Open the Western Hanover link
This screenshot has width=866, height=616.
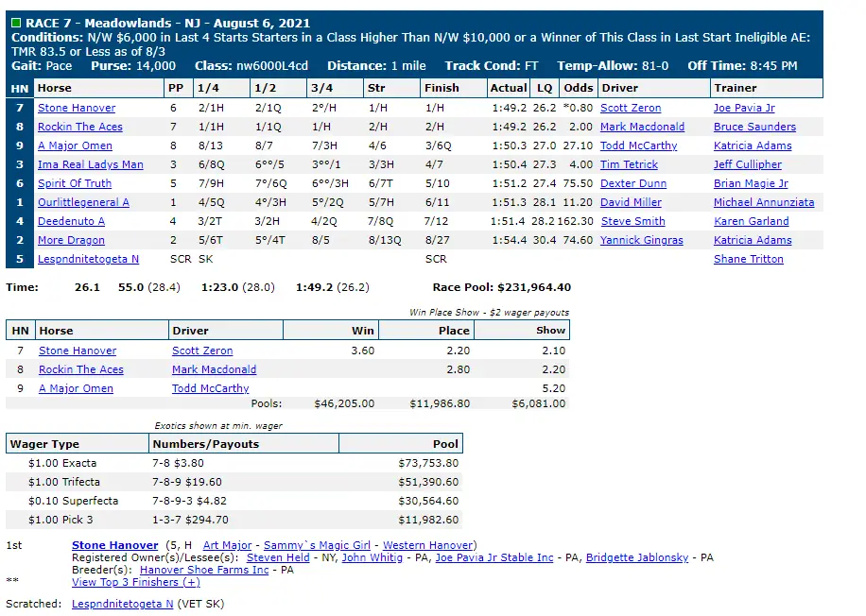(x=428, y=545)
